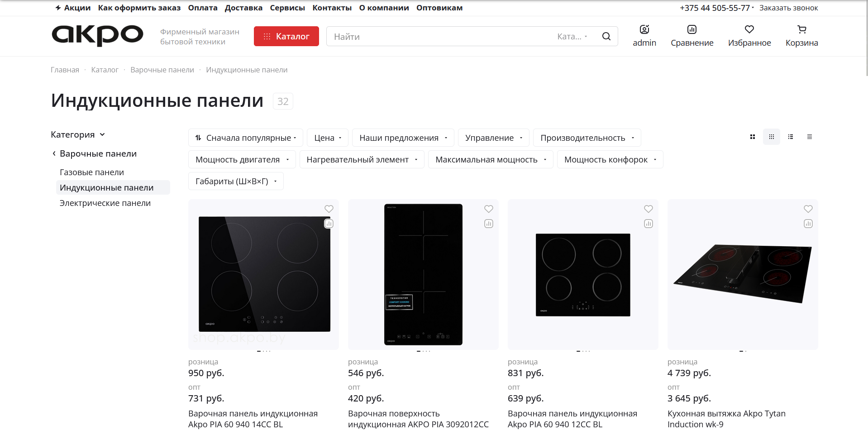Open the Доставка menu item

(243, 8)
